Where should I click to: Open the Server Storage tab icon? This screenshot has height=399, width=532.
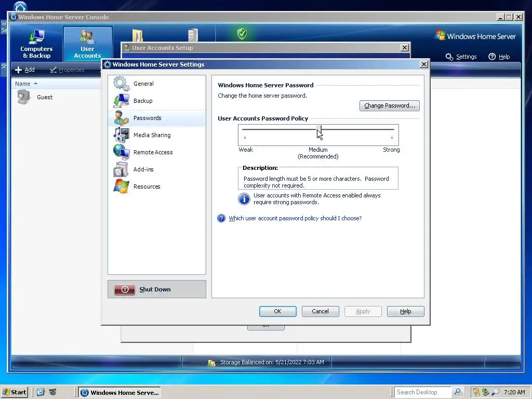(x=193, y=35)
